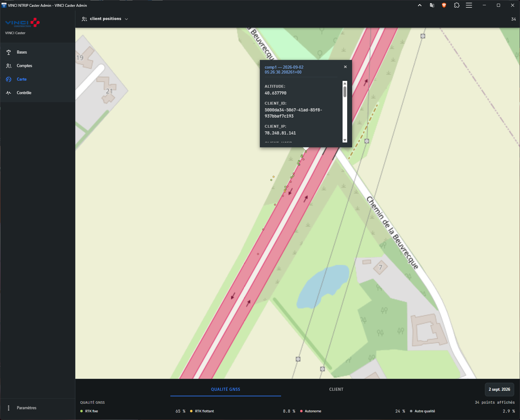This screenshot has width=520, height=420.
Task: Click the Autre qualité grey legend dot
Action: 411,411
